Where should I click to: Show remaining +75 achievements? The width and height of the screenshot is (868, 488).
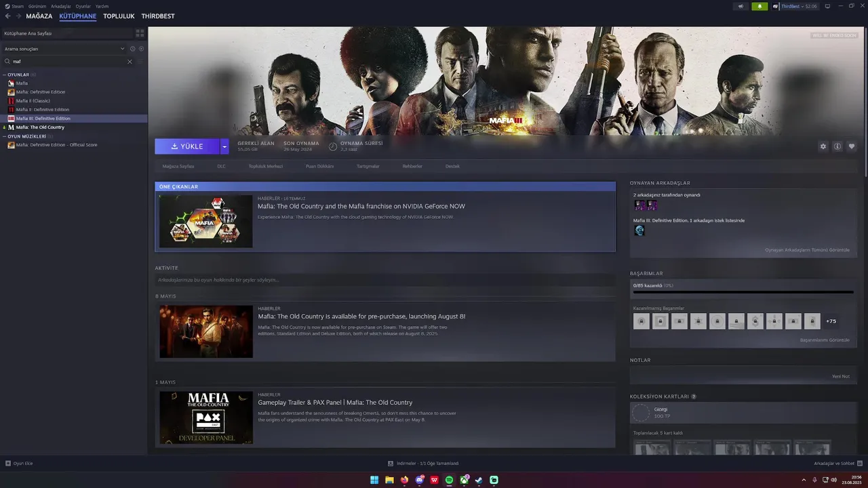(831, 321)
